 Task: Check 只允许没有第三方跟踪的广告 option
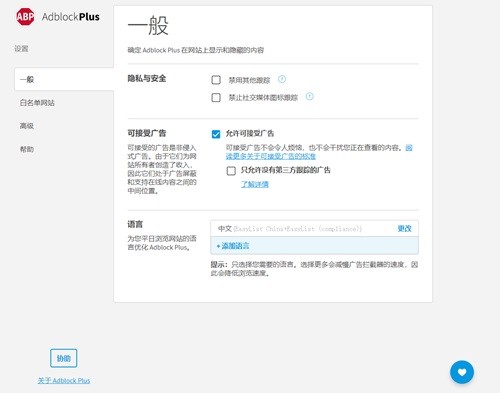point(231,171)
